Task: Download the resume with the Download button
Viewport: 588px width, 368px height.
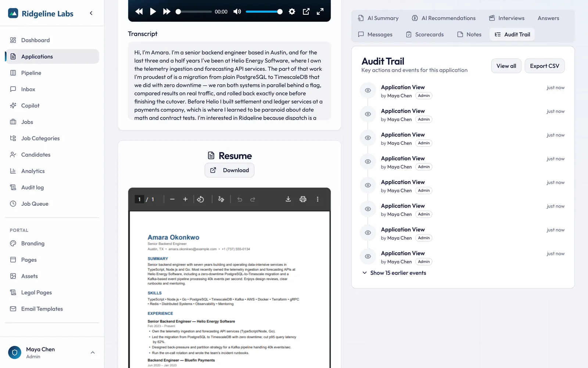Action: tap(229, 170)
